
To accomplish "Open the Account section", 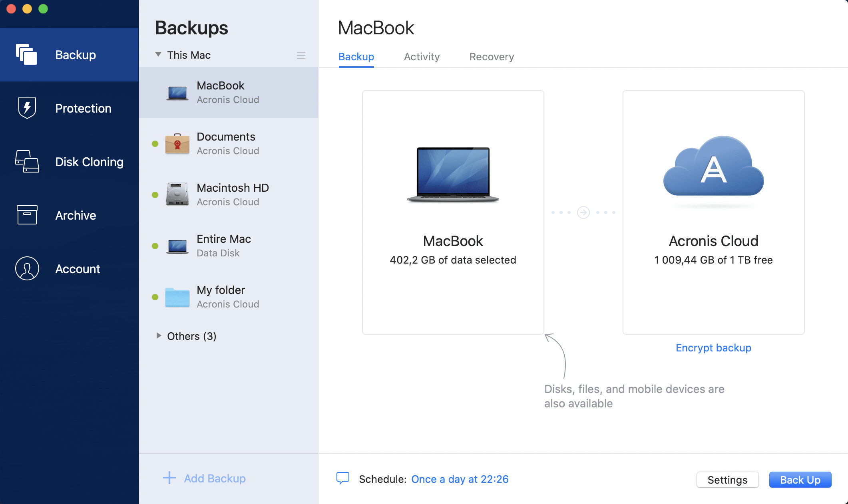I will [26, 269].
